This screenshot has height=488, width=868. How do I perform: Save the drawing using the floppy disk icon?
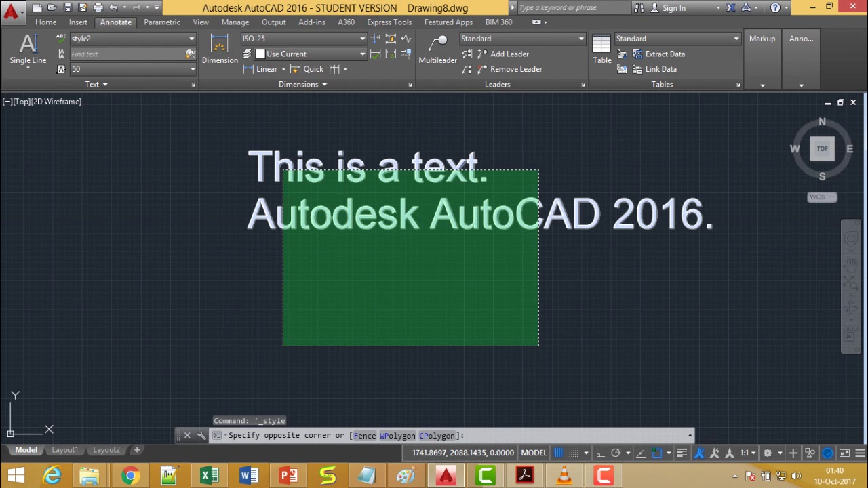(67, 7)
